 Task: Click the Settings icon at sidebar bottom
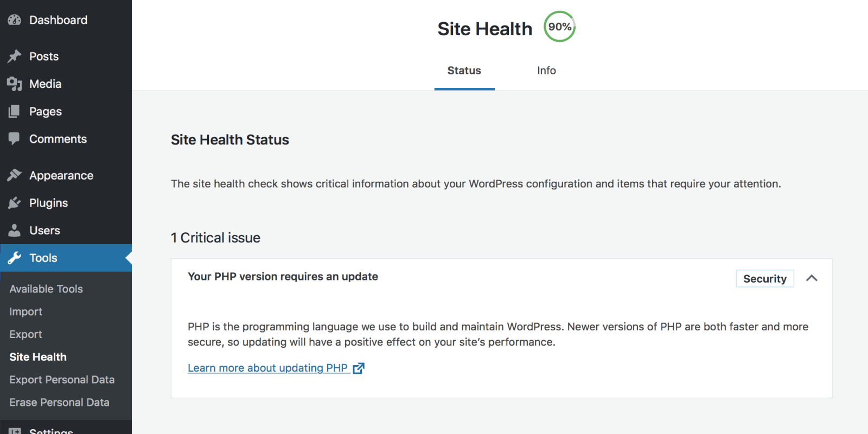15,431
